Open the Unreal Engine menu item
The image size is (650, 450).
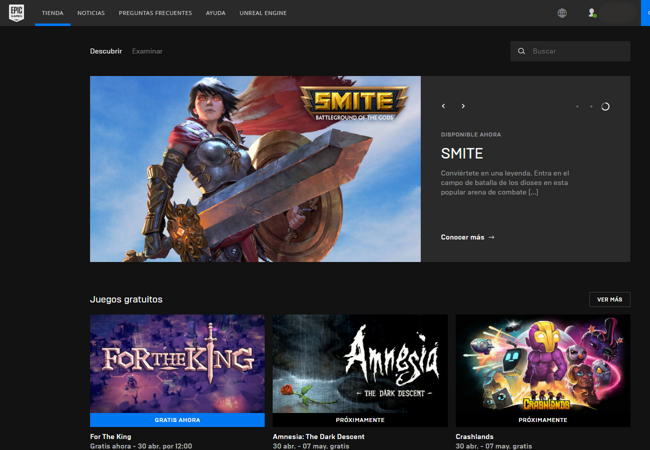[263, 13]
